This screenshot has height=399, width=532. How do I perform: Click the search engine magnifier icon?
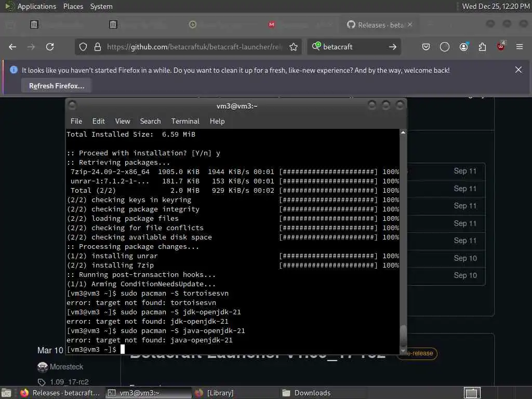[x=316, y=46]
